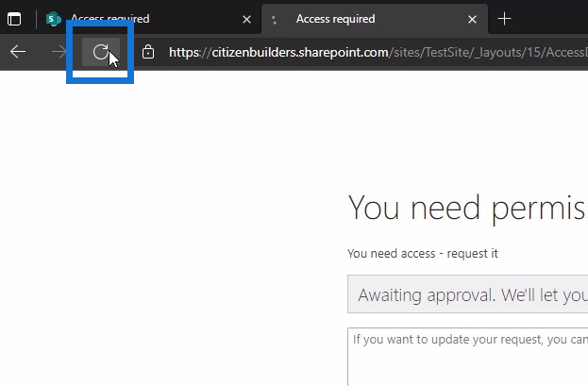The image size is (588, 386).
Task: Go back with the back arrow
Action: (x=18, y=52)
